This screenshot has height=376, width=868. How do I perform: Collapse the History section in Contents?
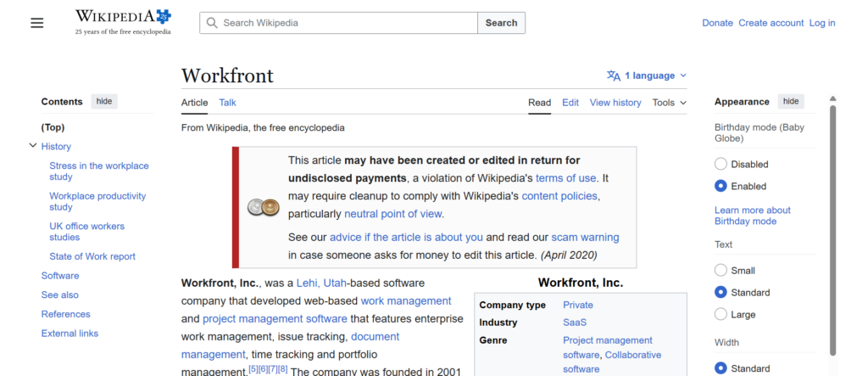click(33, 146)
